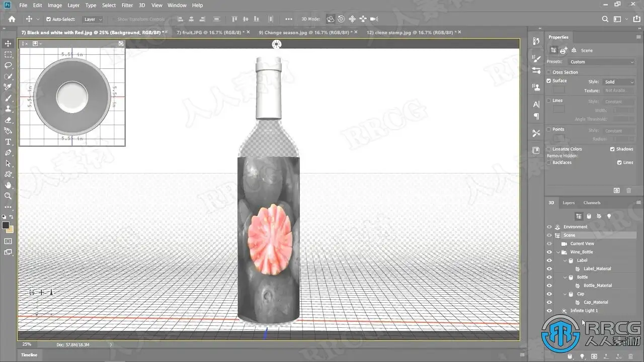Select the Brush tool

[8, 98]
